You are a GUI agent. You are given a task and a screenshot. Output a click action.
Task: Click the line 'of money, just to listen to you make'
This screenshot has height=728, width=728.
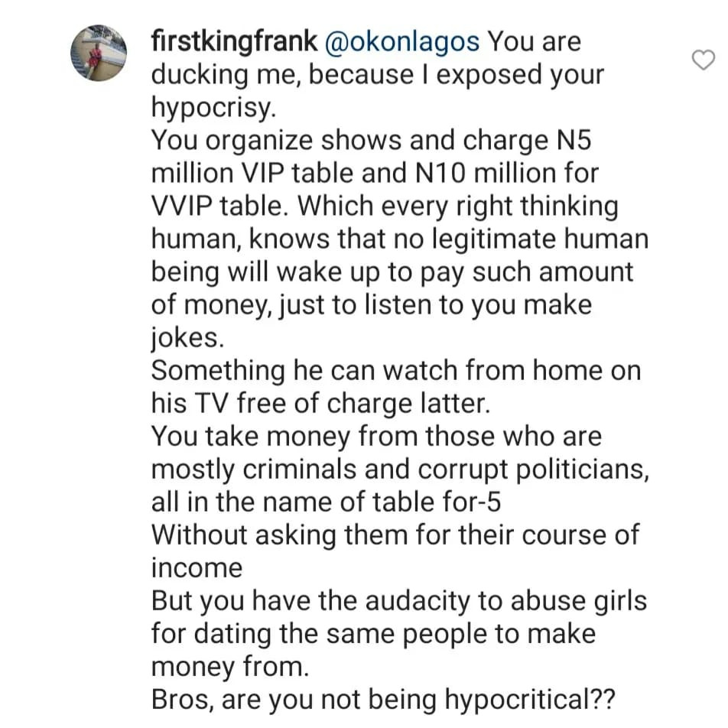pos(372,306)
